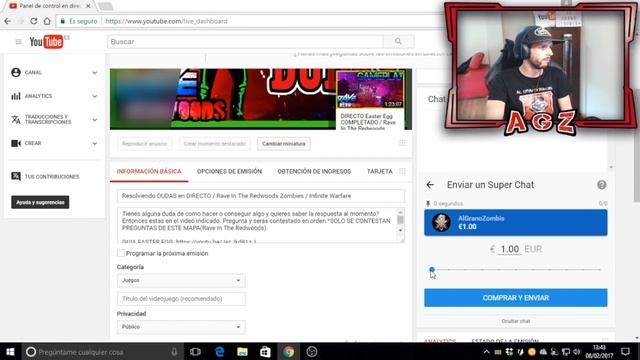Click the AlGranoZombis avatar in Super Chat
The width and height of the screenshot is (640, 360).
(441, 222)
